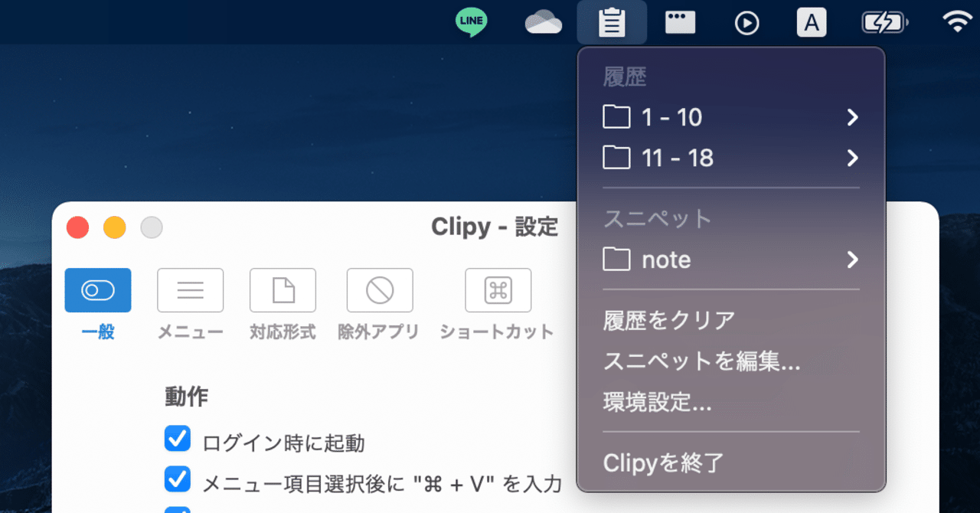Viewport: 980px width, 513px height.
Task: Click the folder icon beside 1 - 10
Action: pyautogui.click(x=616, y=117)
